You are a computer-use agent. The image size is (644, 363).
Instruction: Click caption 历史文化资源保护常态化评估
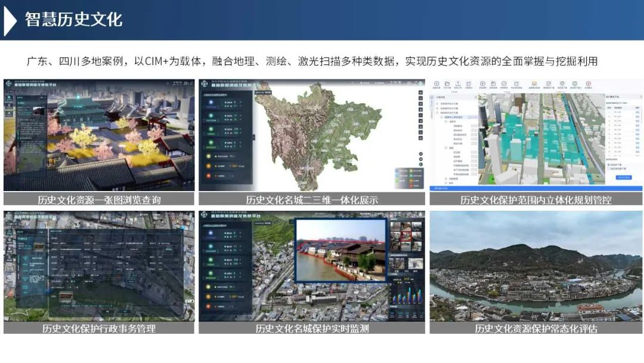tap(535, 328)
